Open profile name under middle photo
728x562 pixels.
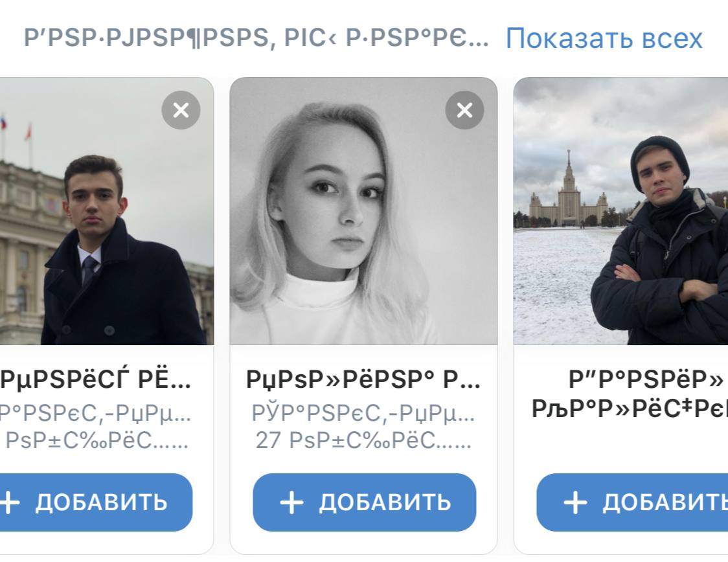click(x=363, y=379)
